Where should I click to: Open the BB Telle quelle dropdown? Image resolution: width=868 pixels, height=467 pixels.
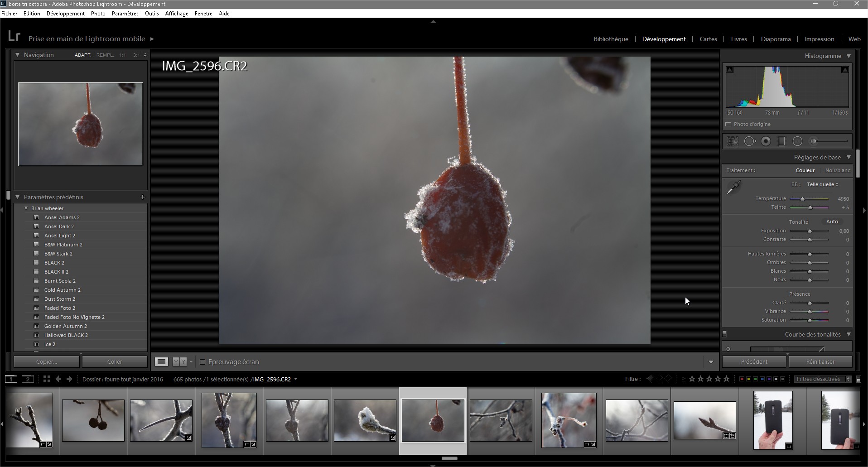[x=822, y=184]
